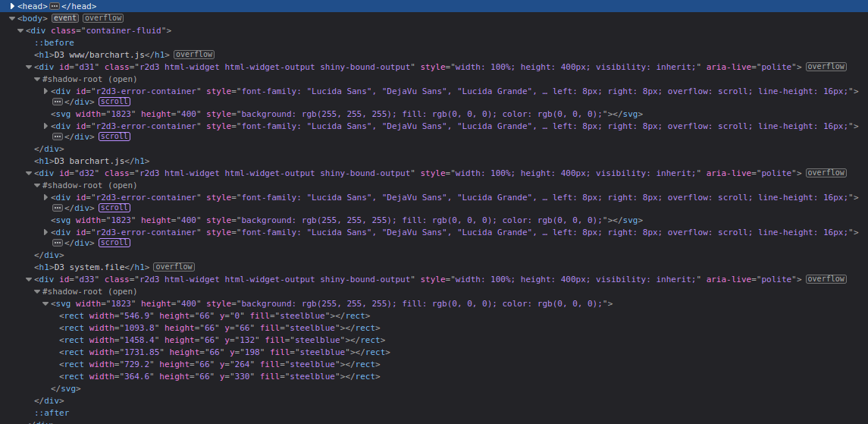Screen dimensions: 868x424
Task: Expand error container below svg in d31
Action: click(46, 126)
